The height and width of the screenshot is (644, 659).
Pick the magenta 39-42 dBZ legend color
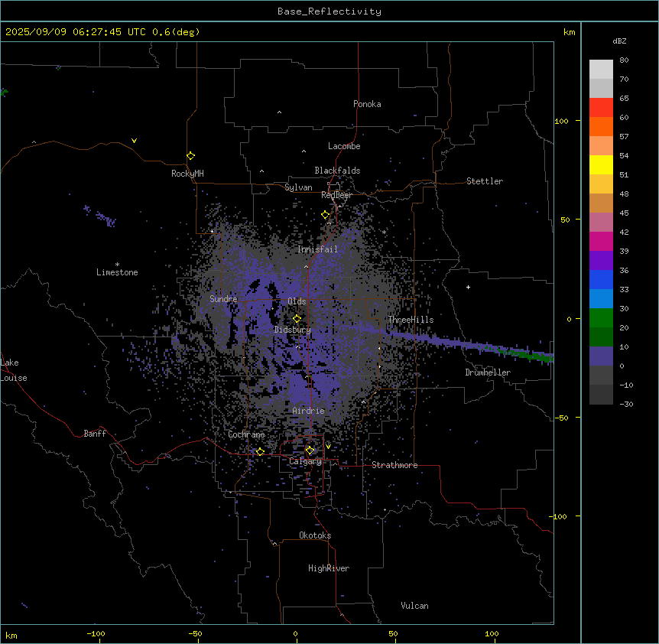click(x=601, y=241)
